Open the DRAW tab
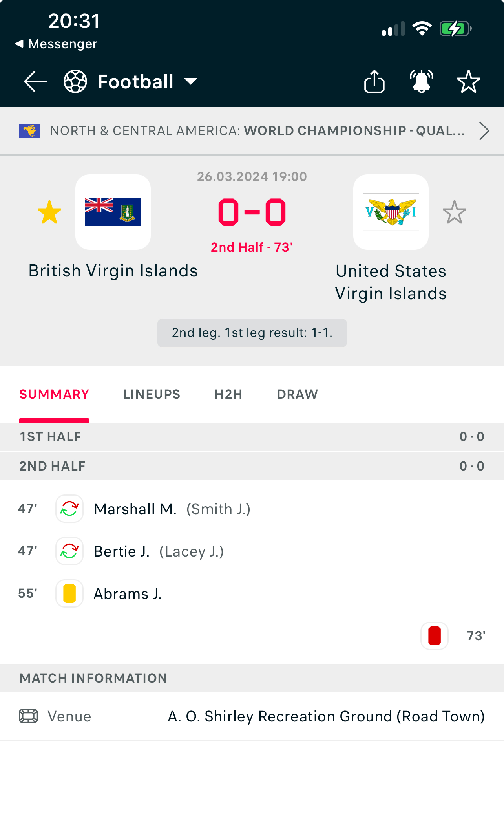504x813 pixels. tap(298, 394)
